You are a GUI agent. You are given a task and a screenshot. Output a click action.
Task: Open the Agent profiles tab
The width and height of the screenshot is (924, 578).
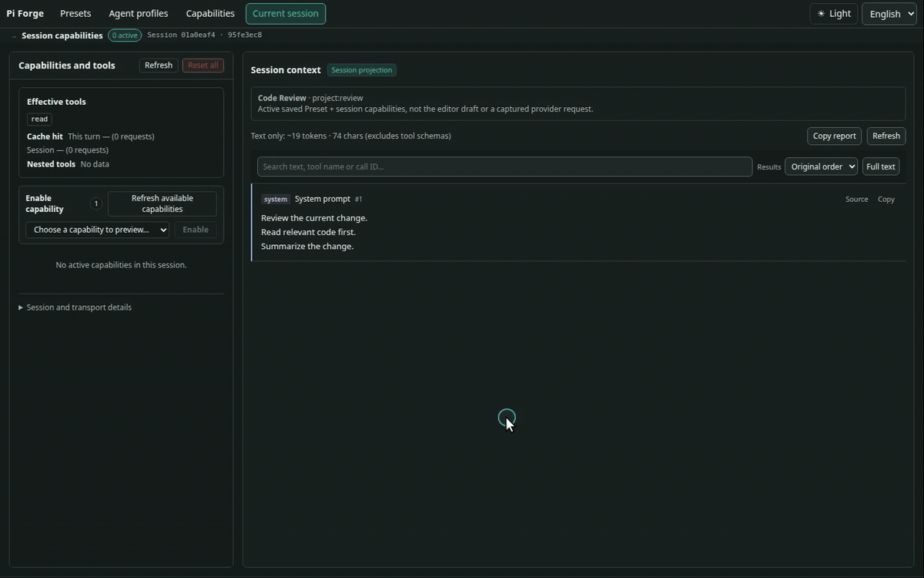point(139,13)
